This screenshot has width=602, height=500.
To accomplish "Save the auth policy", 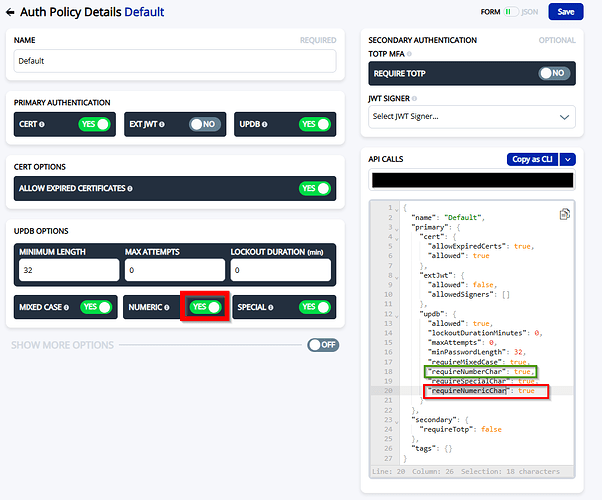I will tap(566, 12).
